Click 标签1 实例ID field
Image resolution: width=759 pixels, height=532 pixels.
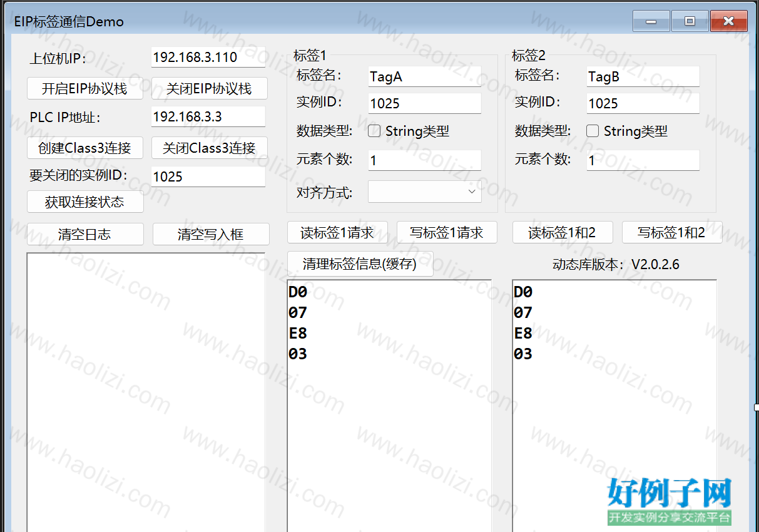click(425, 103)
